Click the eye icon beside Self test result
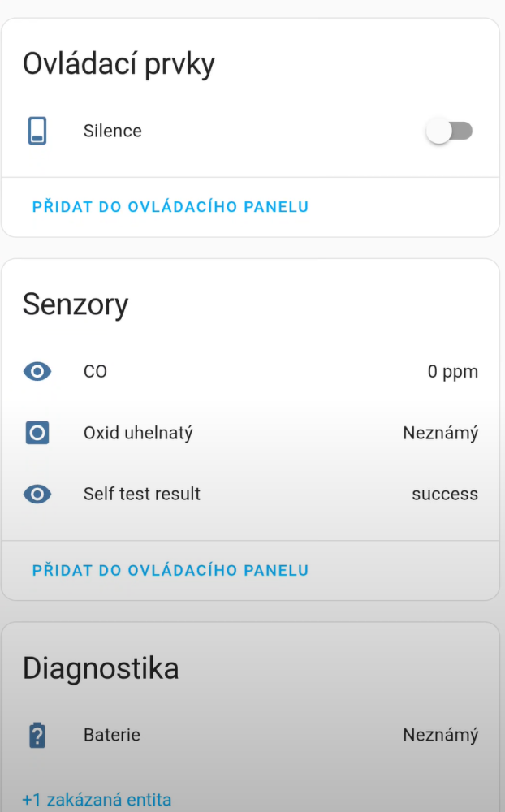Viewport: 505px width, 812px height. click(x=37, y=494)
